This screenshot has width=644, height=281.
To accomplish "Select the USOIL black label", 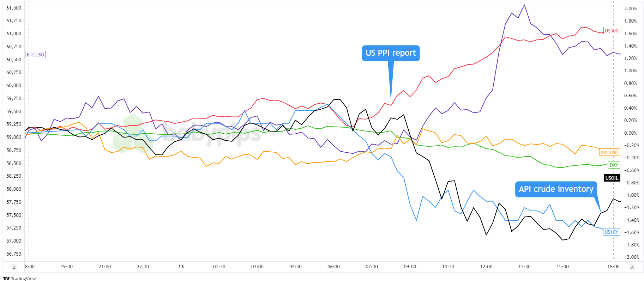I will click(x=612, y=178).
